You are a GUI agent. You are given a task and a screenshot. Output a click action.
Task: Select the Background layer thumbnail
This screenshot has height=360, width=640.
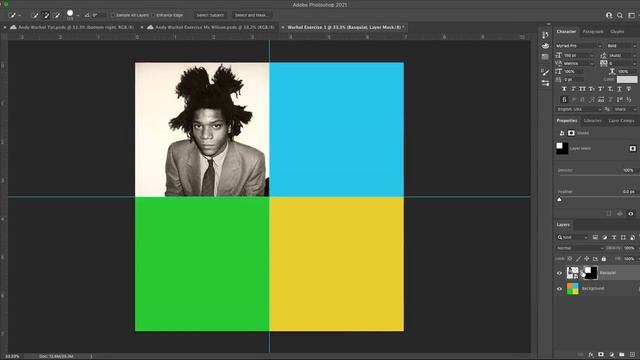click(x=573, y=289)
